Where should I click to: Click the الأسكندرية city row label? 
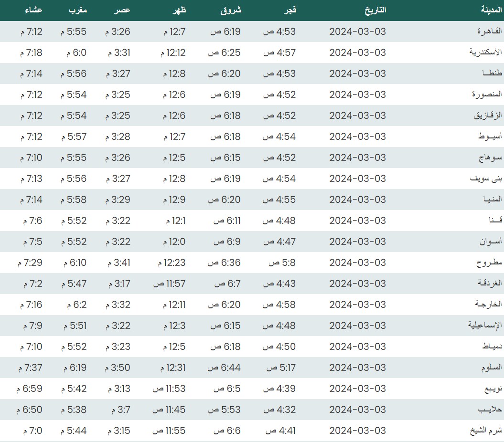coord(486,53)
